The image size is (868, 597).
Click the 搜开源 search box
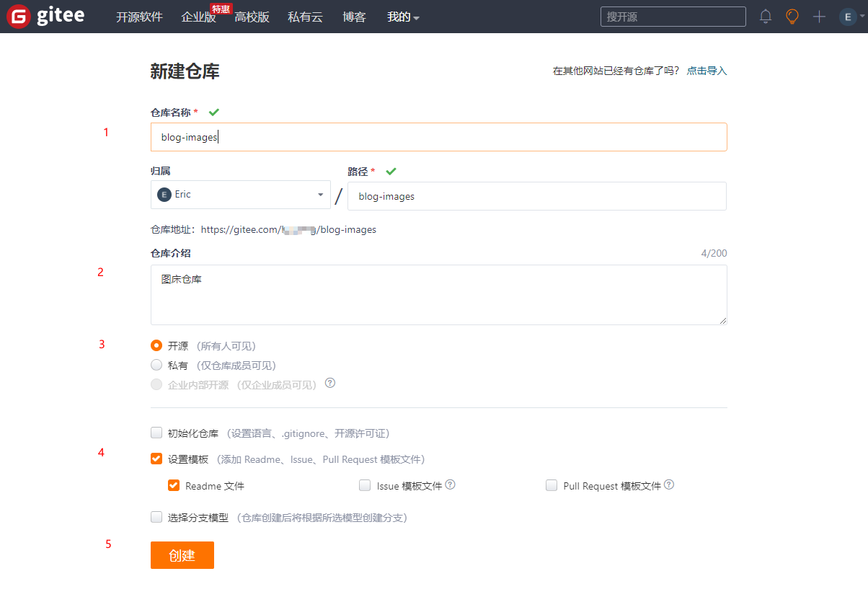click(673, 17)
